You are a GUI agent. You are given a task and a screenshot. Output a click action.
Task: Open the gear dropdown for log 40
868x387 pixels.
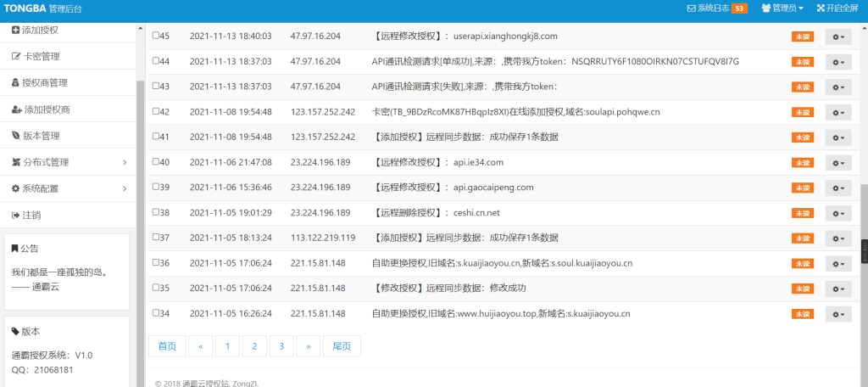tap(838, 163)
